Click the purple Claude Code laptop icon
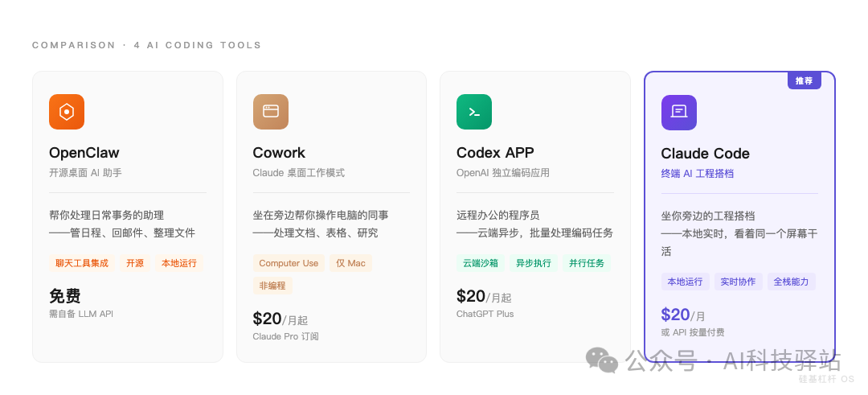 (679, 113)
